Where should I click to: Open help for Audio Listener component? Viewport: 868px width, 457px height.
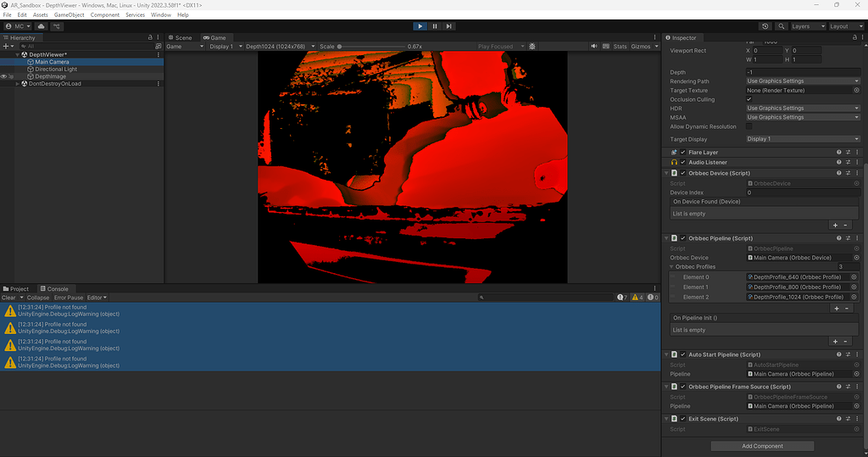click(838, 162)
